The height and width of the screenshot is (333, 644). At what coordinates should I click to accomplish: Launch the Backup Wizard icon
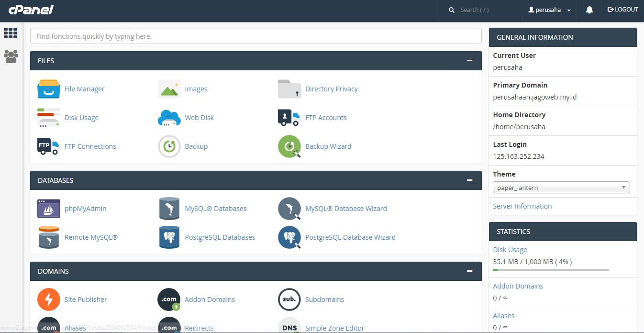[289, 146]
